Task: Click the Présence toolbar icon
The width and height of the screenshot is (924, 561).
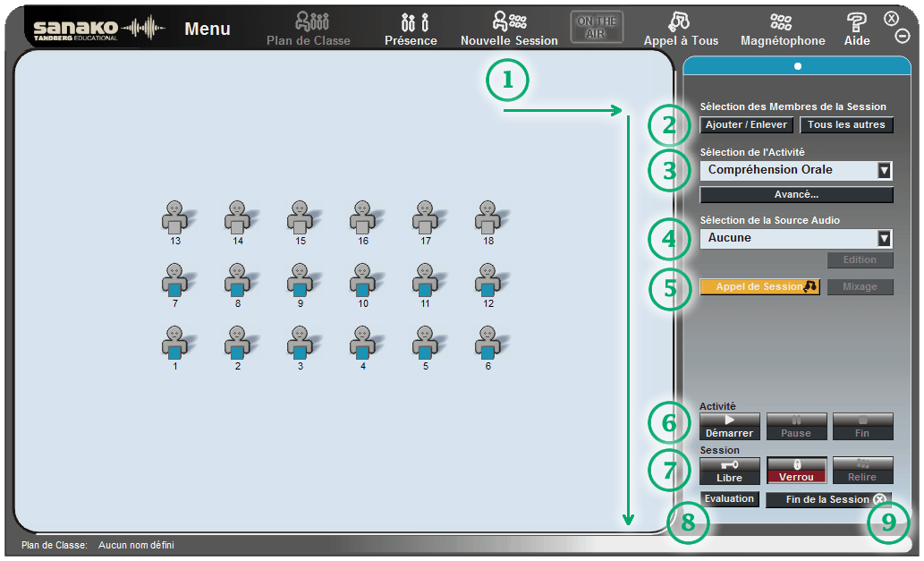Action: click(411, 29)
